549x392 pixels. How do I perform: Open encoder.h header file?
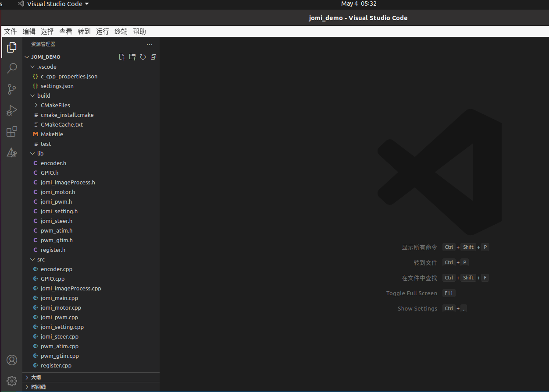click(x=91, y=163)
